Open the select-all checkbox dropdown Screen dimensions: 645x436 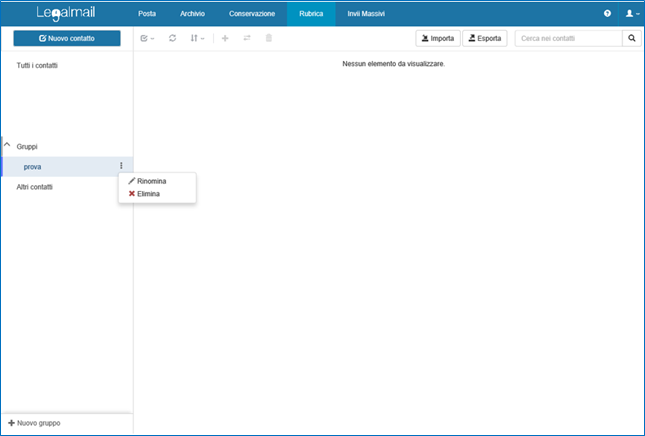(x=147, y=38)
